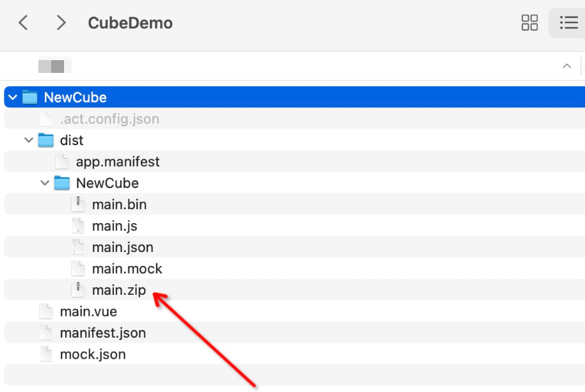This screenshot has height=392, width=585.
Task: Click the selected NewCube folder icon
Action: coord(30,97)
